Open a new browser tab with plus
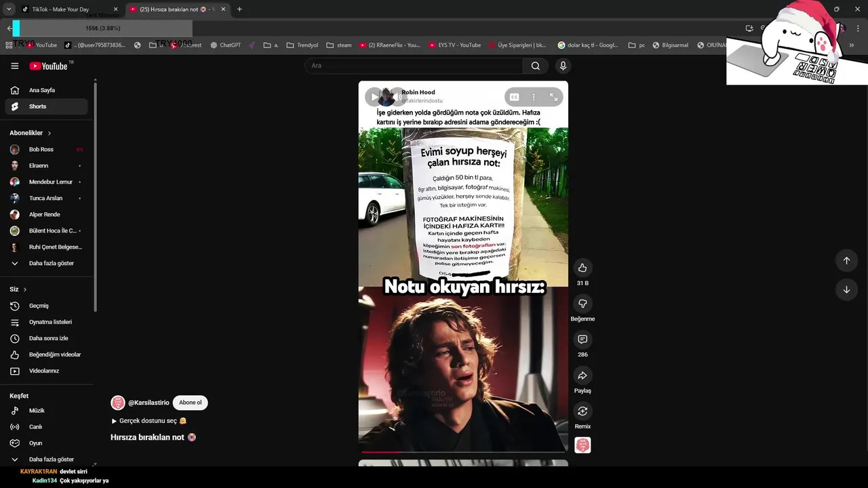868x488 pixels. [x=239, y=9]
